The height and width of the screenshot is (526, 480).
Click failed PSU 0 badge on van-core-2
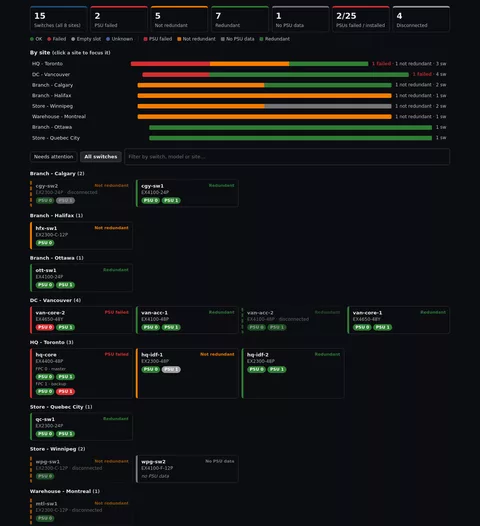coord(45,327)
